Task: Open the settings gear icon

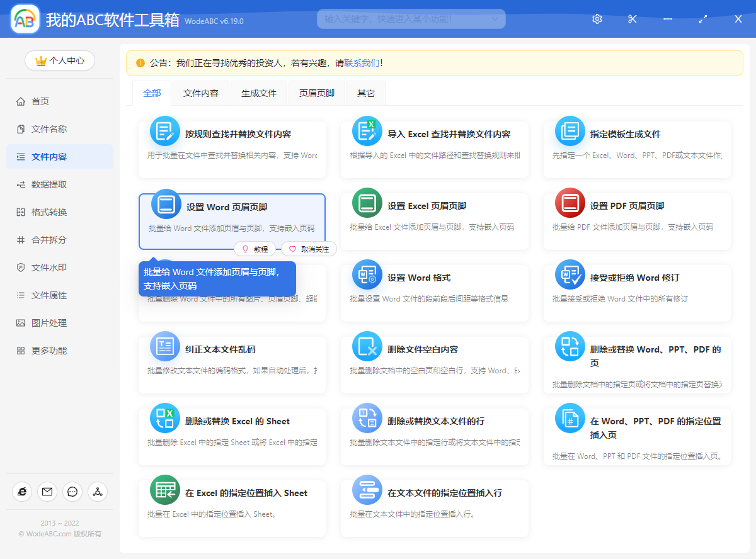Action: coord(597,19)
